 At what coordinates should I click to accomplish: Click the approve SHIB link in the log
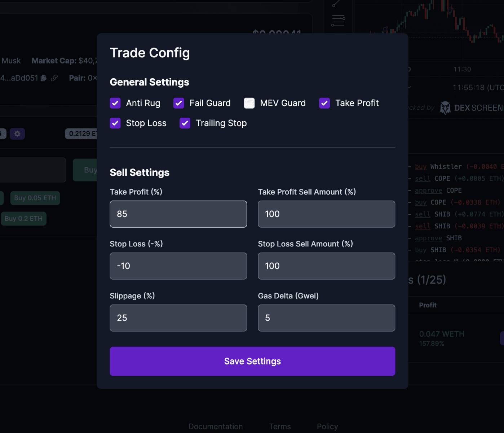pyautogui.click(x=429, y=238)
